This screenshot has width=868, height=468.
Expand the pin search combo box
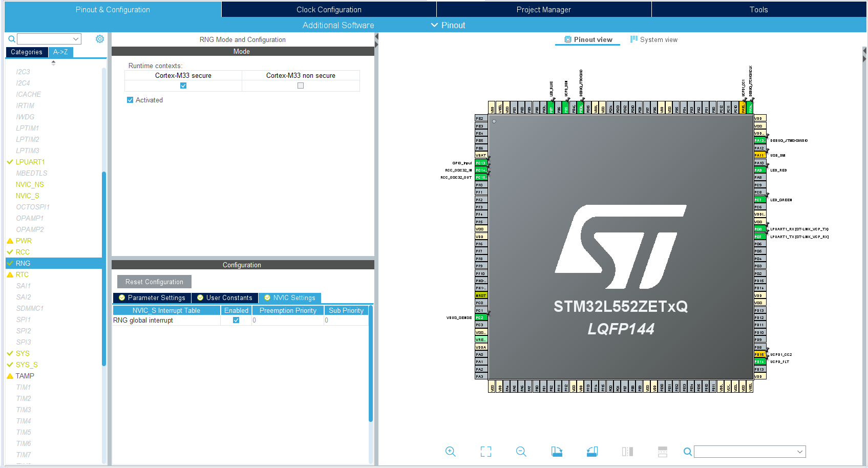(799, 452)
